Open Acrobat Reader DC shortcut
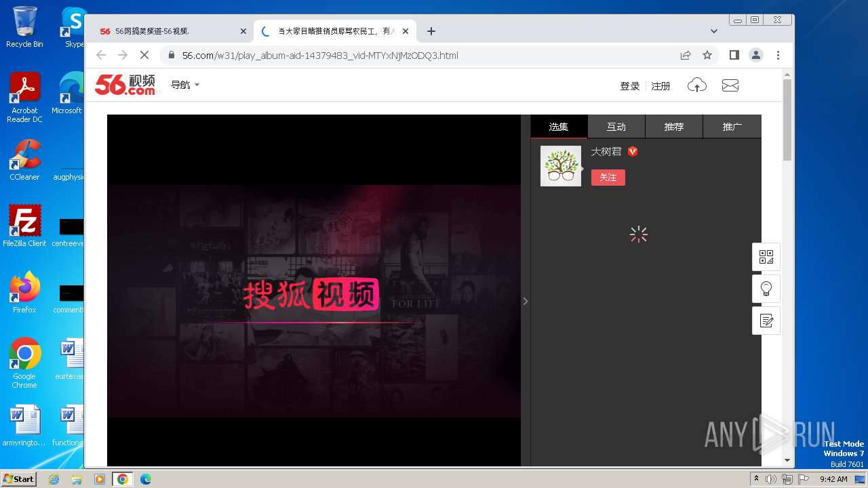The width and height of the screenshot is (868, 488). pyautogui.click(x=24, y=98)
